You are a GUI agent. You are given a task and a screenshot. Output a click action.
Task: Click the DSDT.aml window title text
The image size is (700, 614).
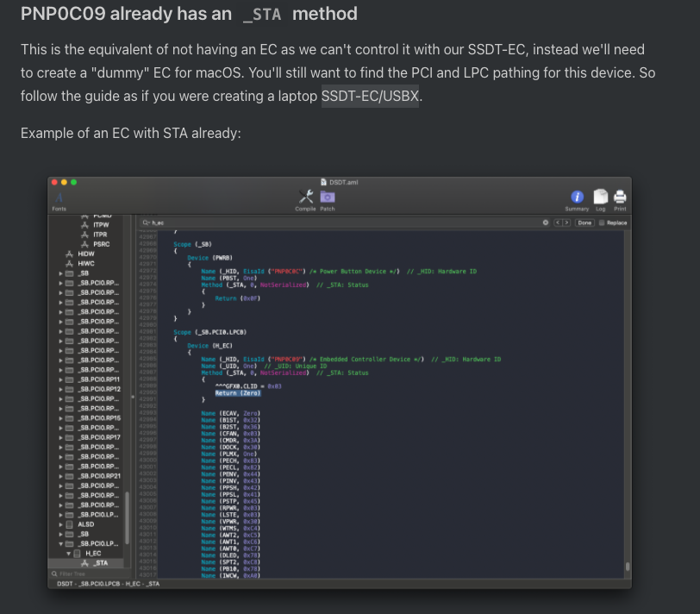[x=343, y=182]
